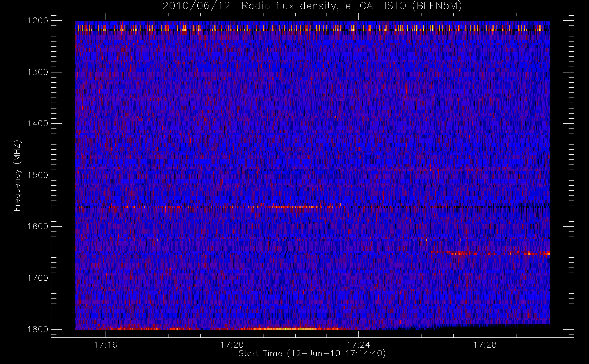Click the Frequency (MHz) axis label

[17, 175]
